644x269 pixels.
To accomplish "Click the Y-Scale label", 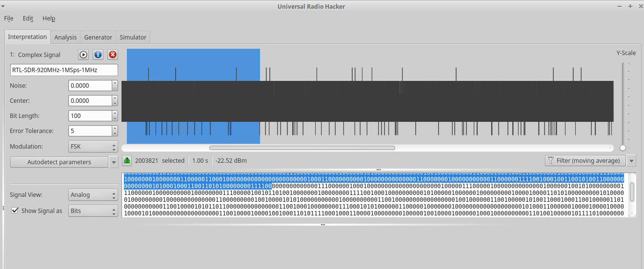I will tap(626, 53).
